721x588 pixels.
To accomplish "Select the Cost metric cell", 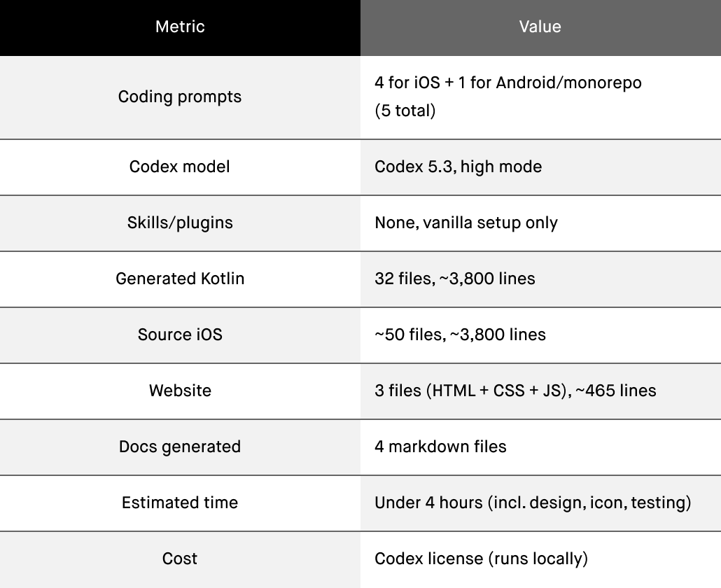I will click(180, 559).
